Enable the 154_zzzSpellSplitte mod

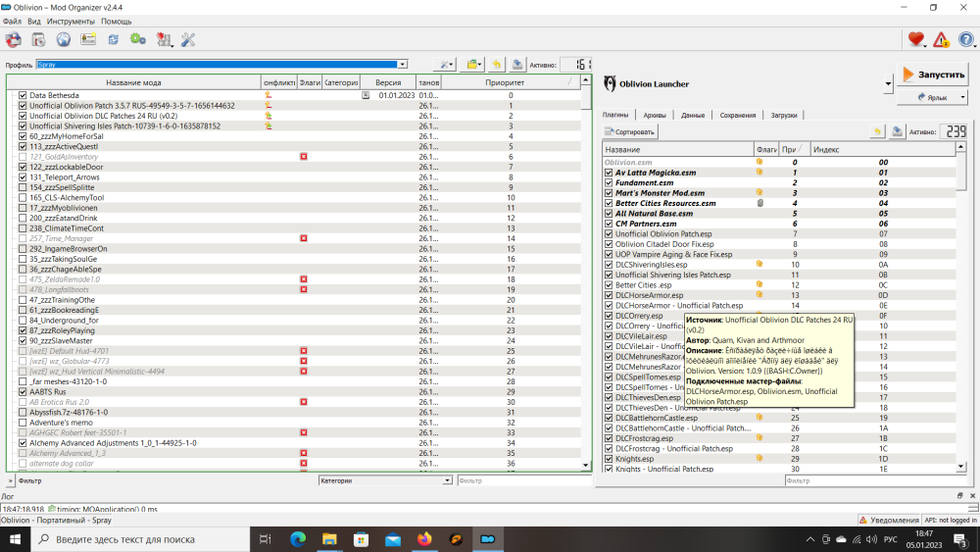point(23,187)
